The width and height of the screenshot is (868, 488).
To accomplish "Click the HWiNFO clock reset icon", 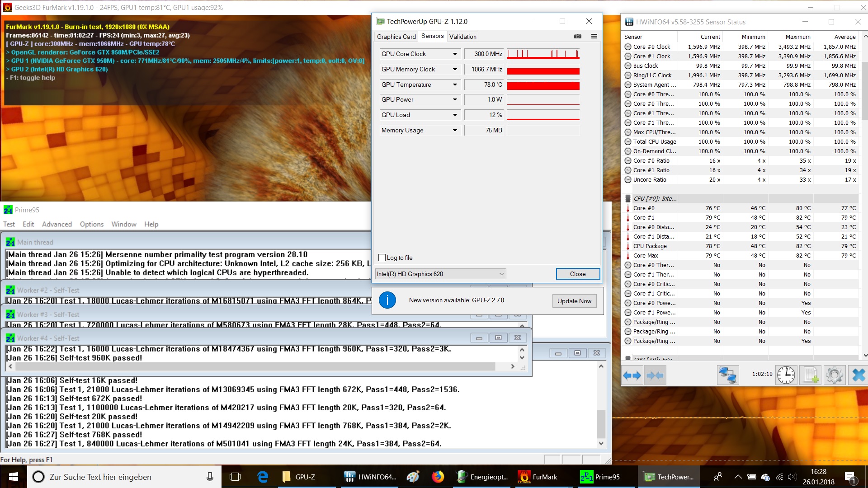I will [x=786, y=375].
